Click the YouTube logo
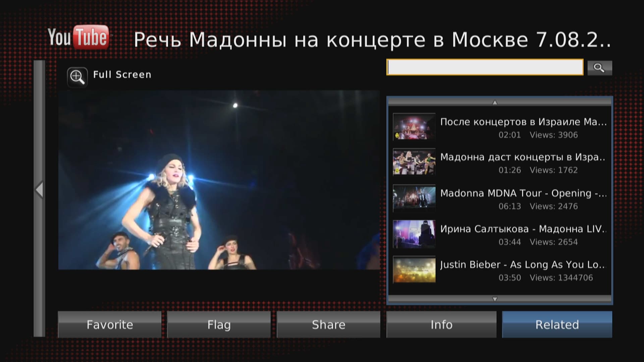 (x=78, y=37)
